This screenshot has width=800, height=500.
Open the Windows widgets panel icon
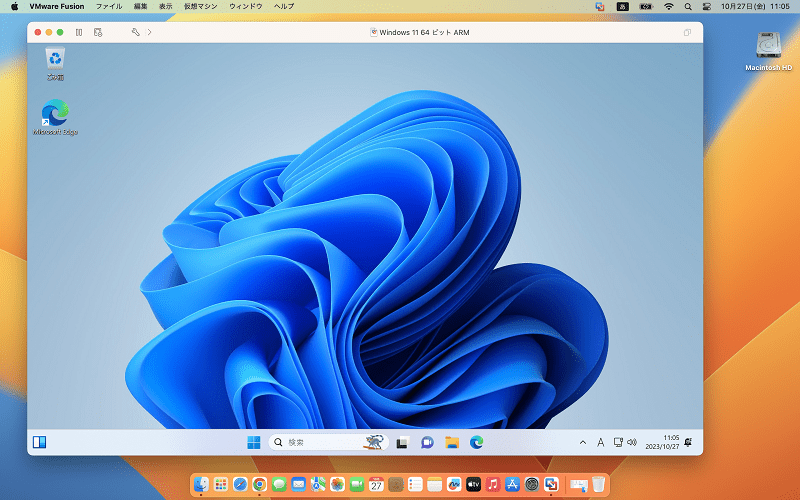click(40, 442)
